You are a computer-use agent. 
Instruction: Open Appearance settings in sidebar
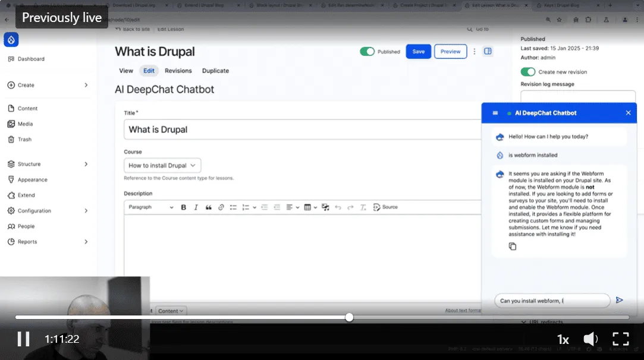point(27,180)
